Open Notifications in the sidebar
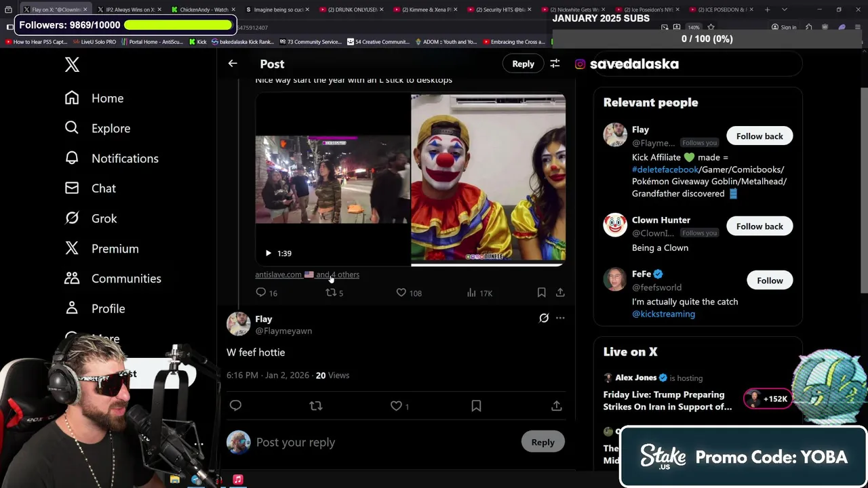 111,158
